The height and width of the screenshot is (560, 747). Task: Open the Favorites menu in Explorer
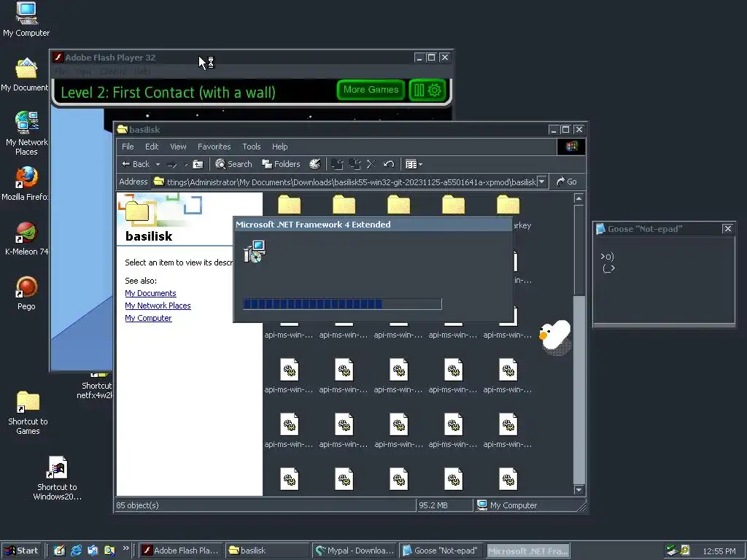214,147
